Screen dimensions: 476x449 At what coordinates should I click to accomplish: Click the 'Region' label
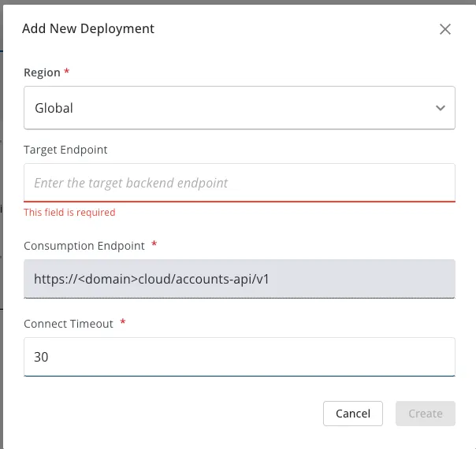pyautogui.click(x=43, y=72)
